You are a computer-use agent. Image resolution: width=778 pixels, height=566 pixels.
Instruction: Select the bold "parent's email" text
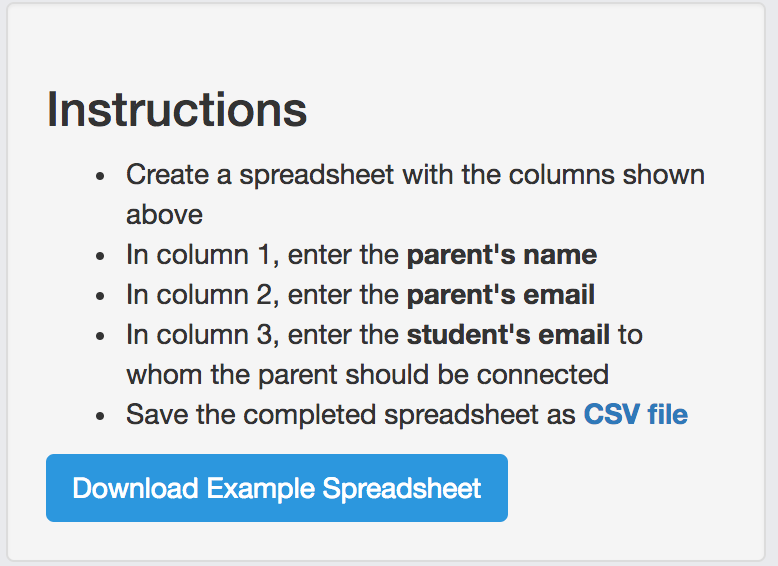click(x=500, y=295)
